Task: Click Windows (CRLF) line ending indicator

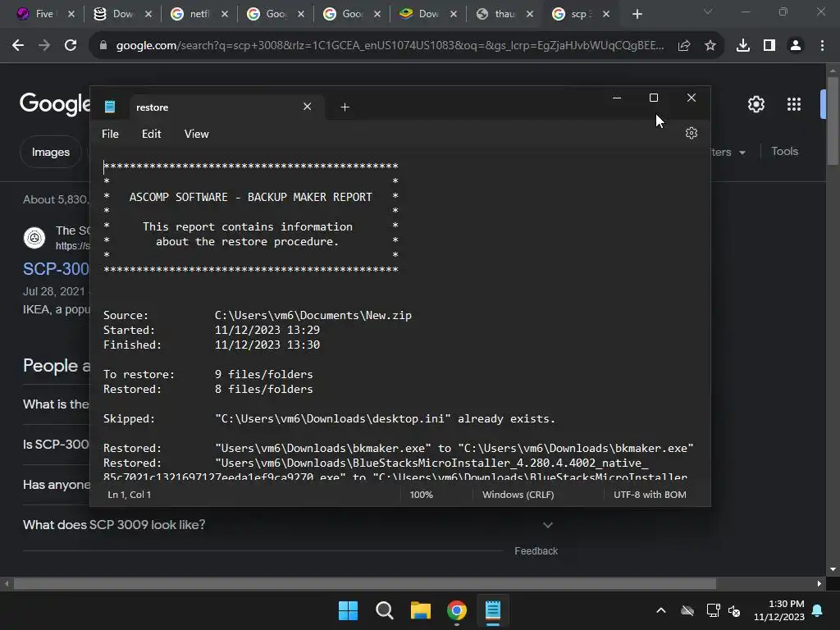Action: coord(518,495)
